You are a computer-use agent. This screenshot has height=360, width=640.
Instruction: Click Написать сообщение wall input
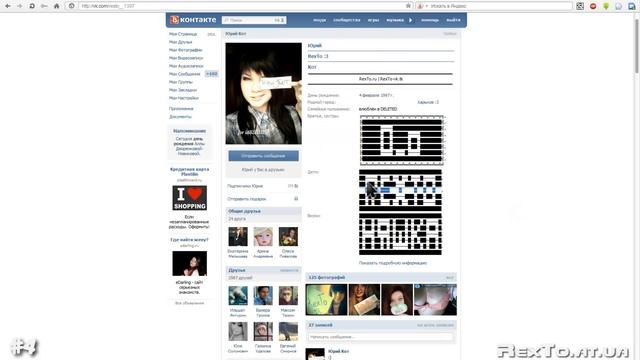[x=380, y=337]
